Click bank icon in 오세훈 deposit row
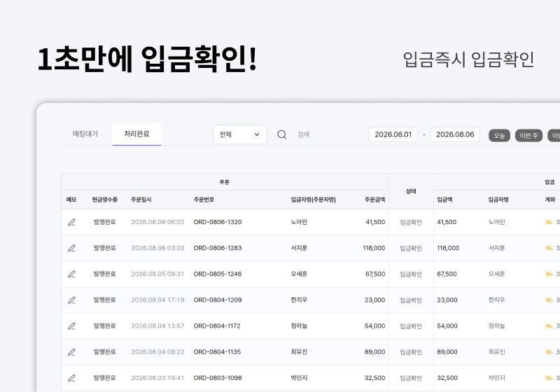This screenshot has width=560, height=392. pyautogui.click(x=549, y=274)
